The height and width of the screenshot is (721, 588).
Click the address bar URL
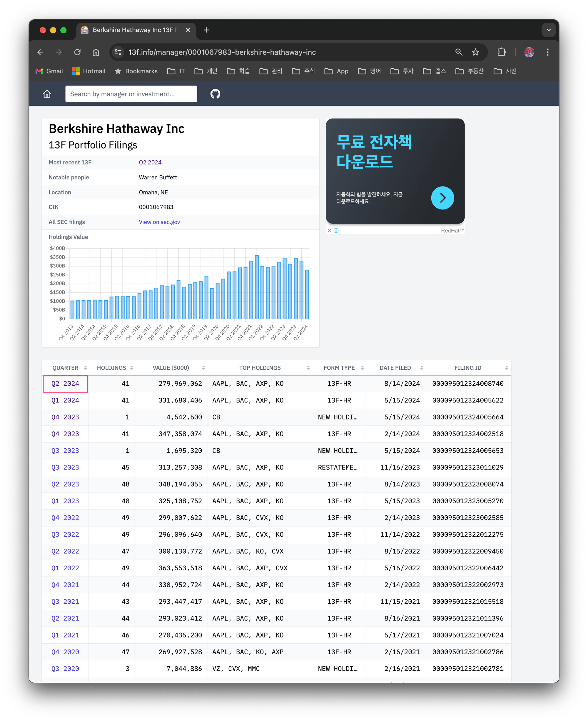click(x=222, y=52)
